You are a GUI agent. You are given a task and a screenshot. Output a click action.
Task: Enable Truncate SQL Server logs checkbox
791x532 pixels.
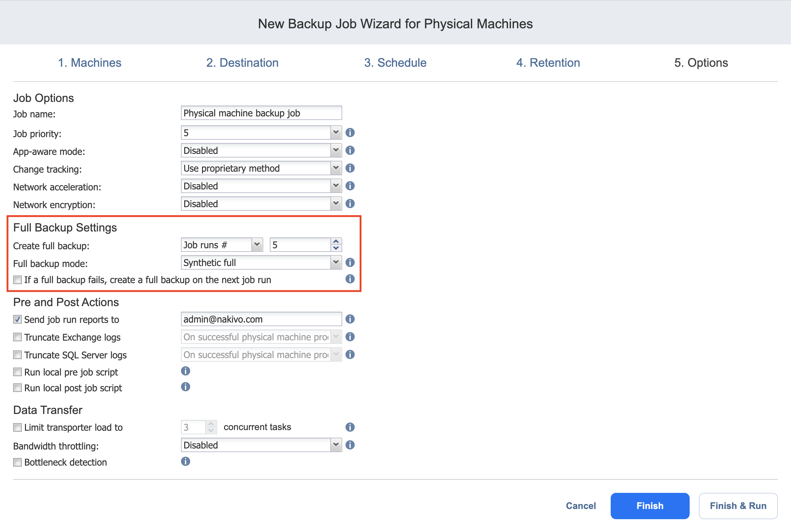pyautogui.click(x=17, y=355)
